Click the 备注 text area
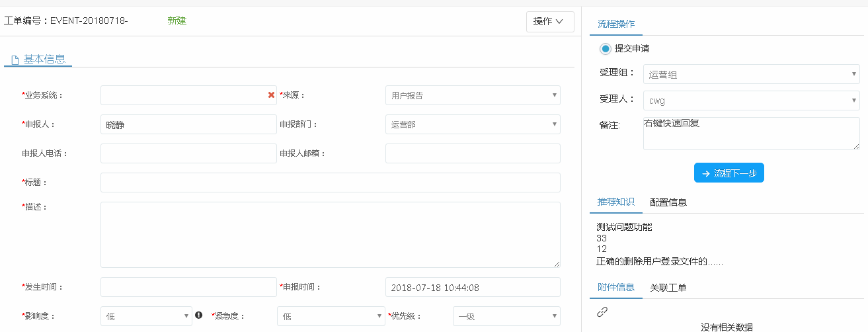 click(750, 134)
